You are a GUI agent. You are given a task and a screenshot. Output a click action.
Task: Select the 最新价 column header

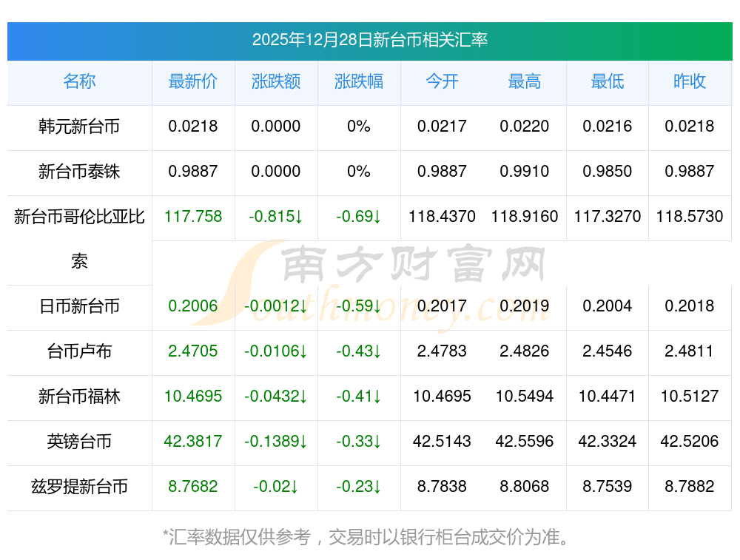193,81
